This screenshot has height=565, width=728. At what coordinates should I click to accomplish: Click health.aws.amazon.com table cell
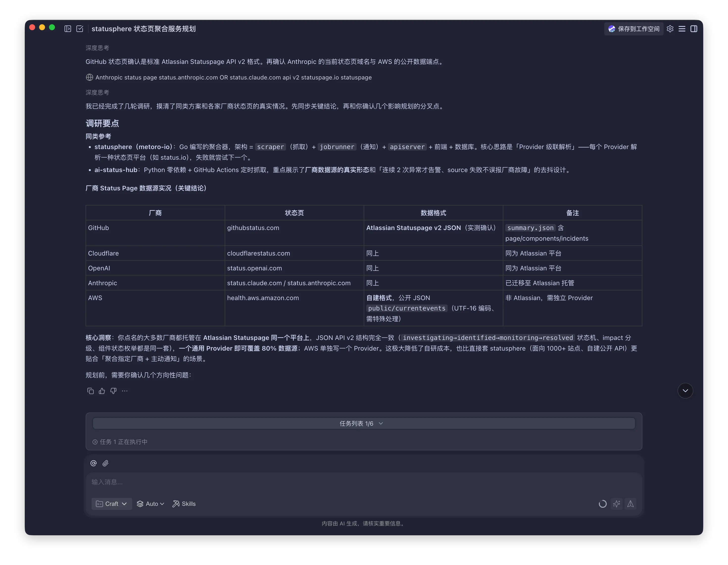click(294, 308)
